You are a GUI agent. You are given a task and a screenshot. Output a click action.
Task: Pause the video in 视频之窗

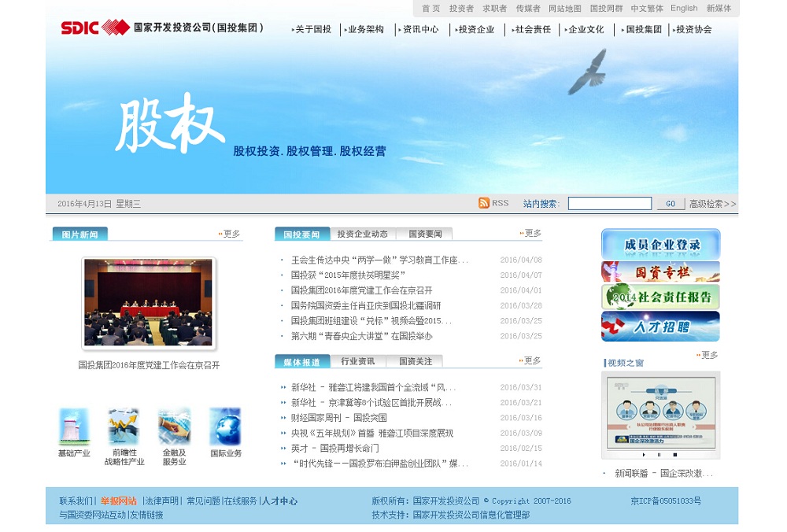point(659,455)
